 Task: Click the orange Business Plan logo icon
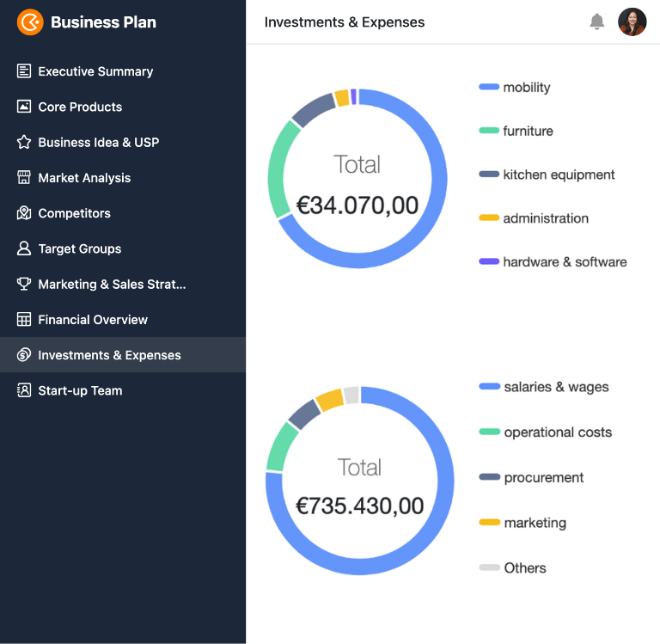click(30, 21)
